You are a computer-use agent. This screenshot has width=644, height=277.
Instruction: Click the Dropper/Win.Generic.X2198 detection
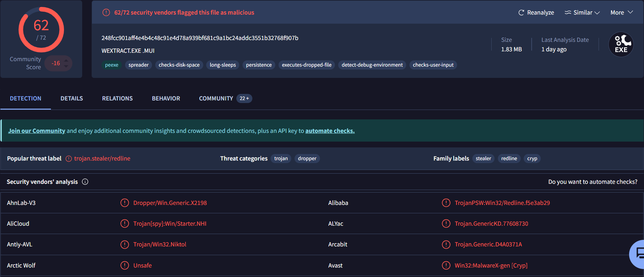pyautogui.click(x=170, y=203)
